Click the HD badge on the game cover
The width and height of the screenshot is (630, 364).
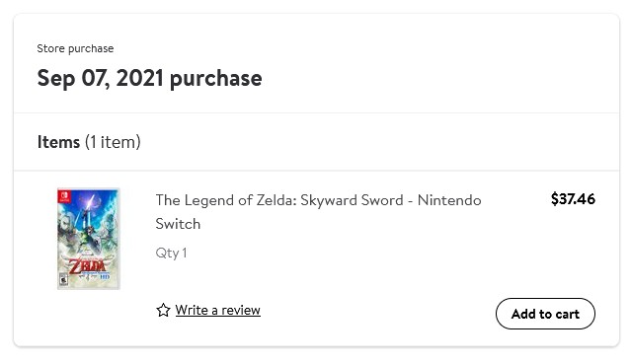105,277
